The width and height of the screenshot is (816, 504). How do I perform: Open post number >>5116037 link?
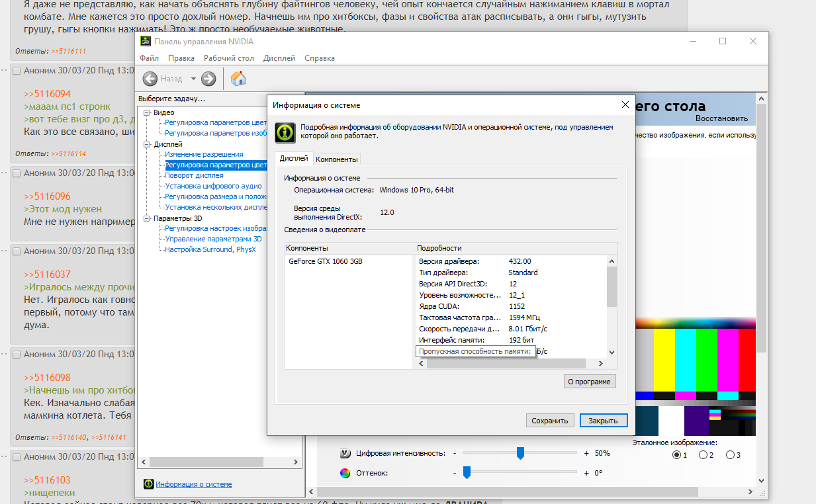click(47, 274)
